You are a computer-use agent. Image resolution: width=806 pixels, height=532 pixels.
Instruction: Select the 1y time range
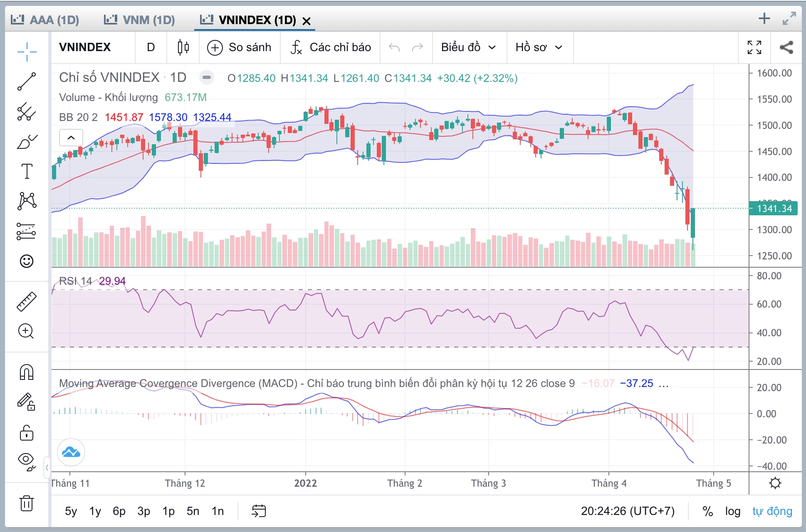95,511
